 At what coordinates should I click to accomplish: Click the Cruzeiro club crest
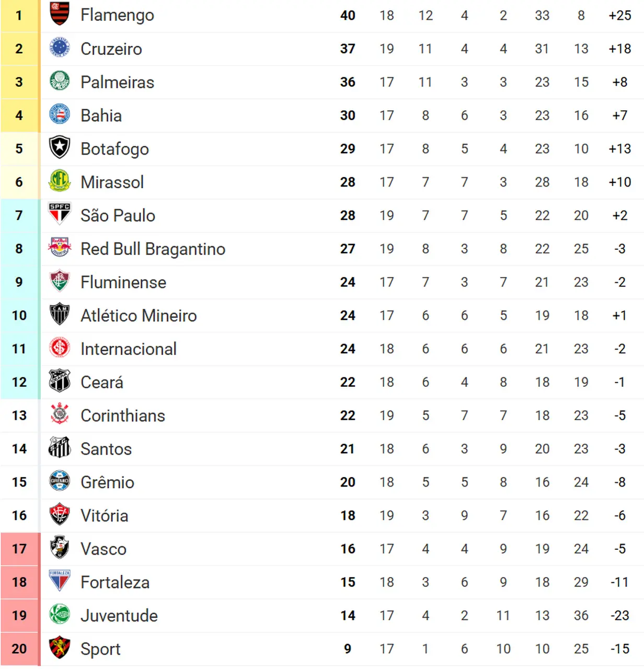pos(60,48)
